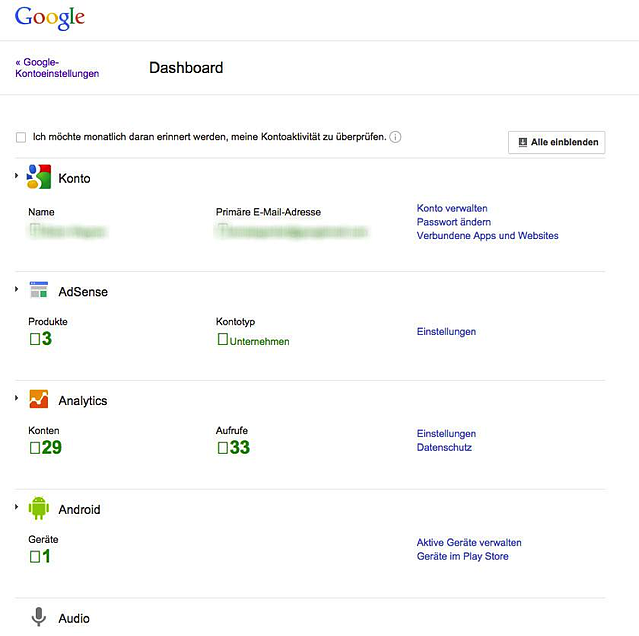
Task: Open the AdSense Einstellungen link
Action: [x=446, y=332]
